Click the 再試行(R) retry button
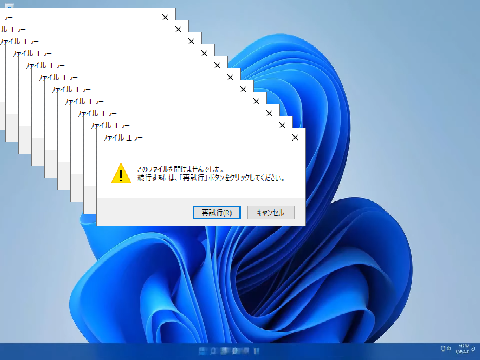 217,212
